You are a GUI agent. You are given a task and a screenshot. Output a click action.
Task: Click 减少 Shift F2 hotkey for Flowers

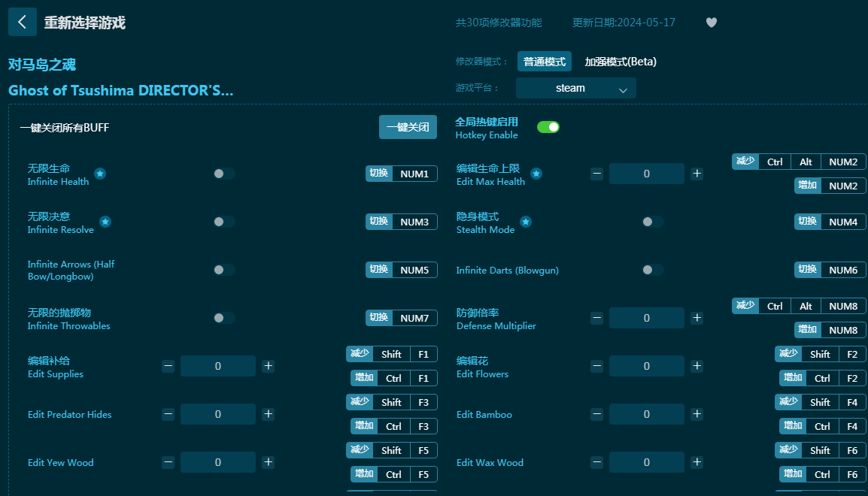coord(821,354)
